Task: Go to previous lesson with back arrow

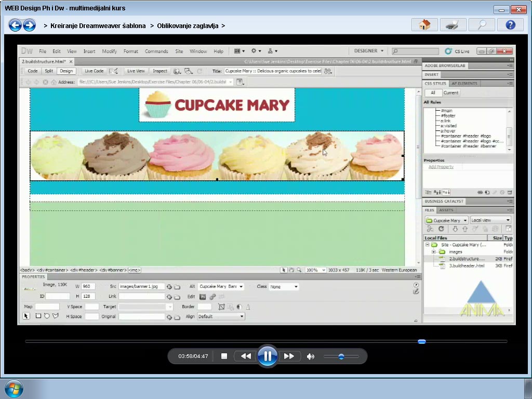Action: [15, 25]
